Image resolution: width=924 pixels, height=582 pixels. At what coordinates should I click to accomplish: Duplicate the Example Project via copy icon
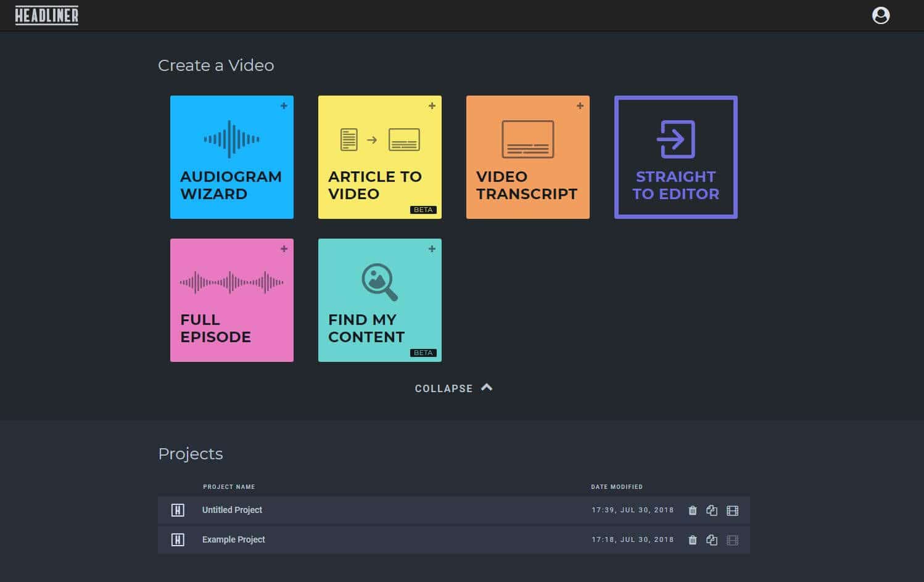(x=712, y=540)
